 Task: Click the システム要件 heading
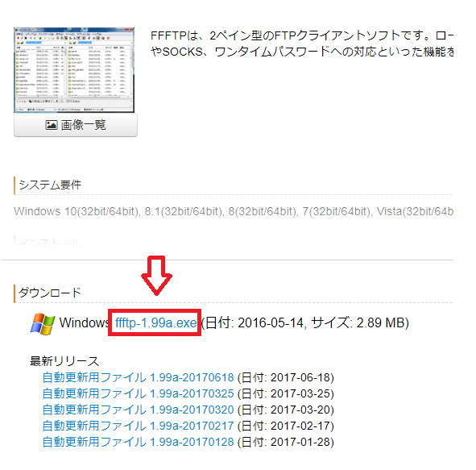click(x=50, y=185)
